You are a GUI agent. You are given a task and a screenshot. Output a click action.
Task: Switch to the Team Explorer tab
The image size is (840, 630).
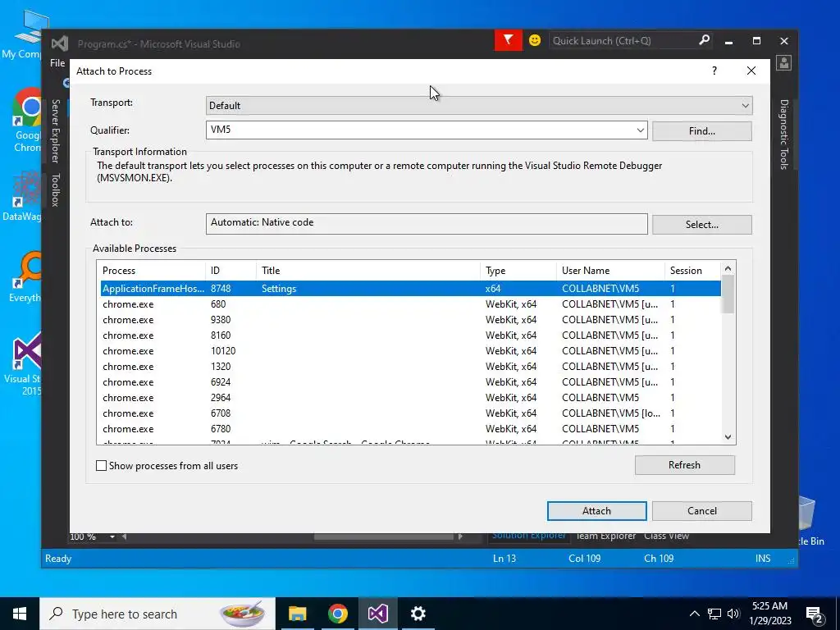[605, 536]
